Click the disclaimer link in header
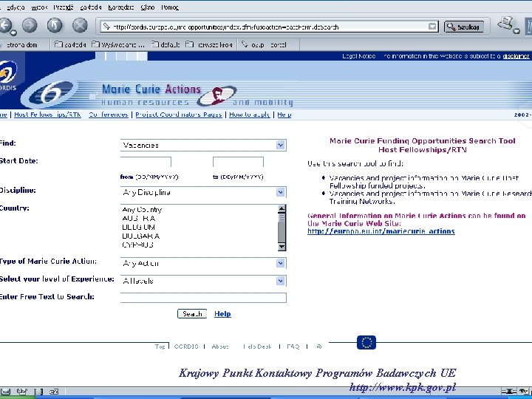532x399 pixels. [516, 56]
